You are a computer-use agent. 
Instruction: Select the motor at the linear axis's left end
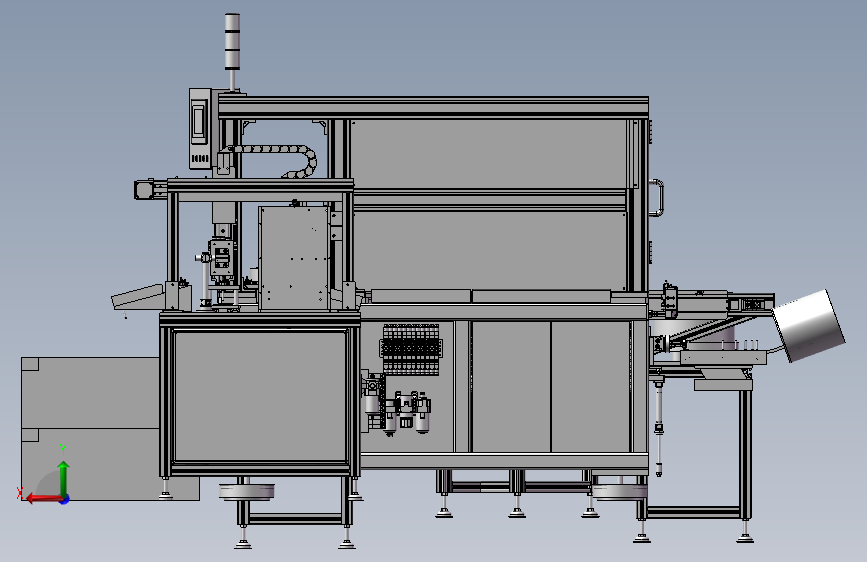[144, 189]
